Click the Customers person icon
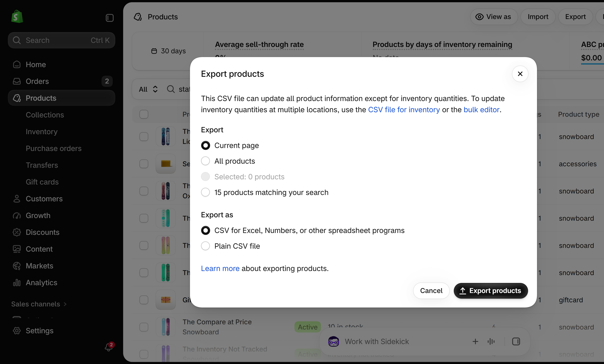This screenshot has width=604, height=364. click(17, 199)
